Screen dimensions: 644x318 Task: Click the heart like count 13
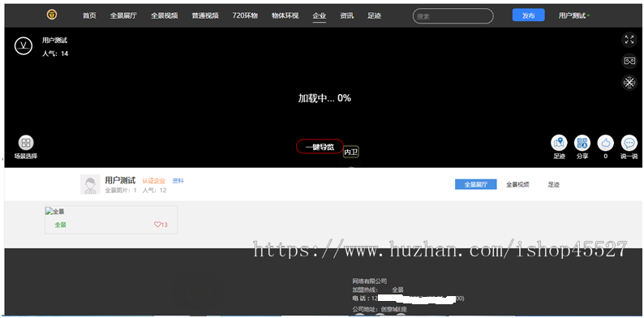161,225
